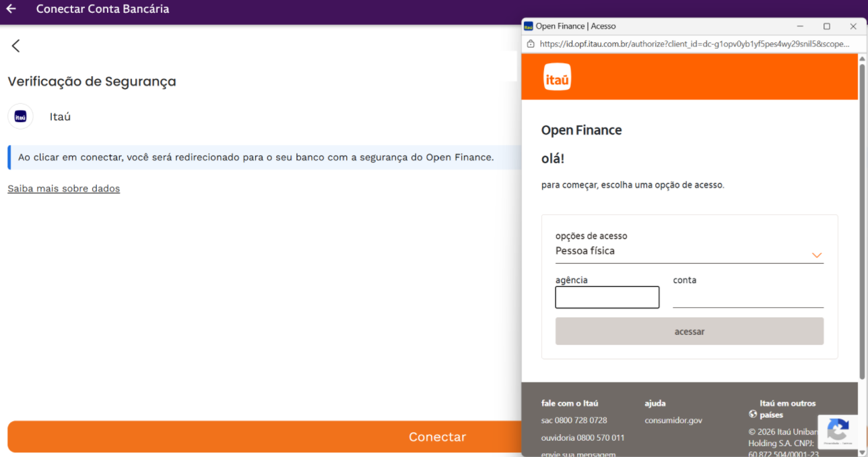Click the reCAPTCHA badge in popup corner
Viewport: 868px width, 457px height.
pyautogui.click(x=838, y=431)
